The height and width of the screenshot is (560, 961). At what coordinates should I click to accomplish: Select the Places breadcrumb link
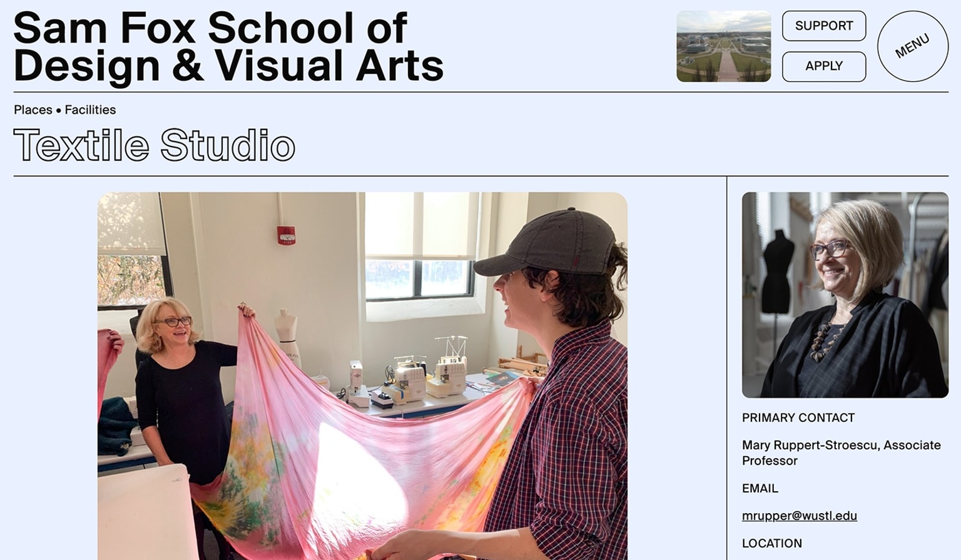(33, 109)
